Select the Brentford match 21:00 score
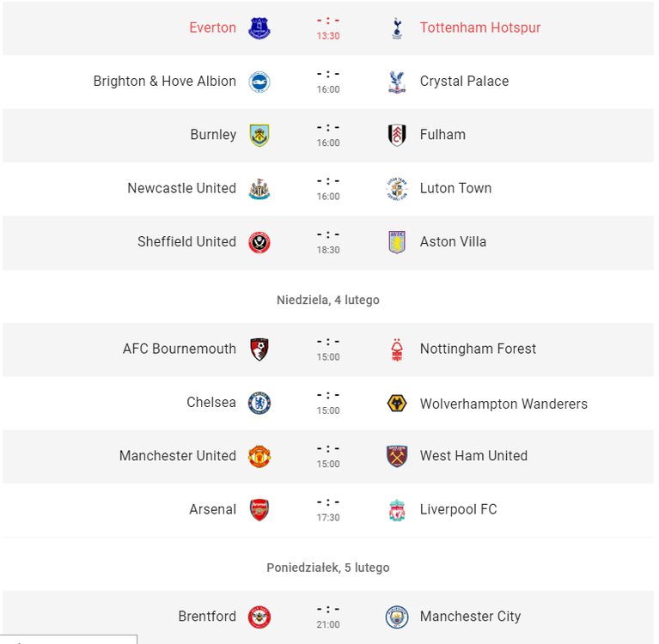 [328, 617]
